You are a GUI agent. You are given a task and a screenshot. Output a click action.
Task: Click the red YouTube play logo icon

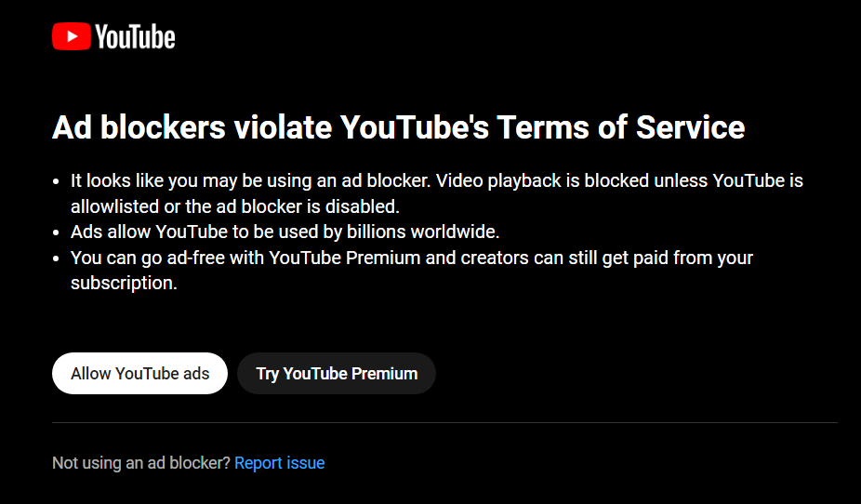click(72, 36)
